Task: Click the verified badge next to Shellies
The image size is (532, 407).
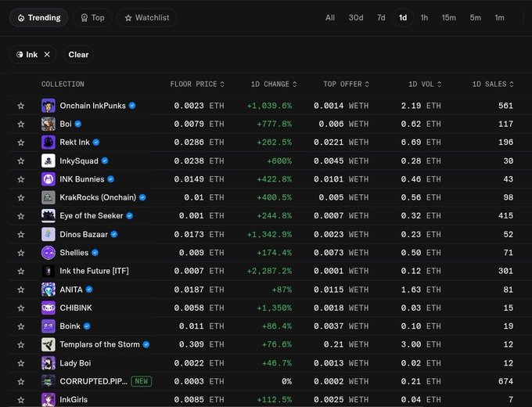Action: [95, 253]
